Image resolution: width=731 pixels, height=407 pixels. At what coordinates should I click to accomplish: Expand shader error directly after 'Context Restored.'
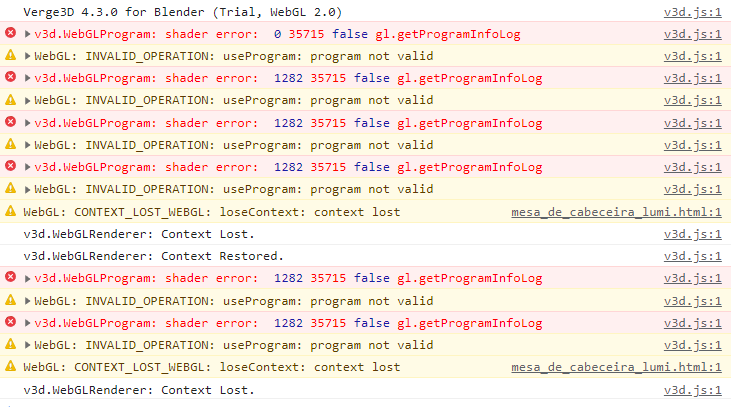coord(28,278)
